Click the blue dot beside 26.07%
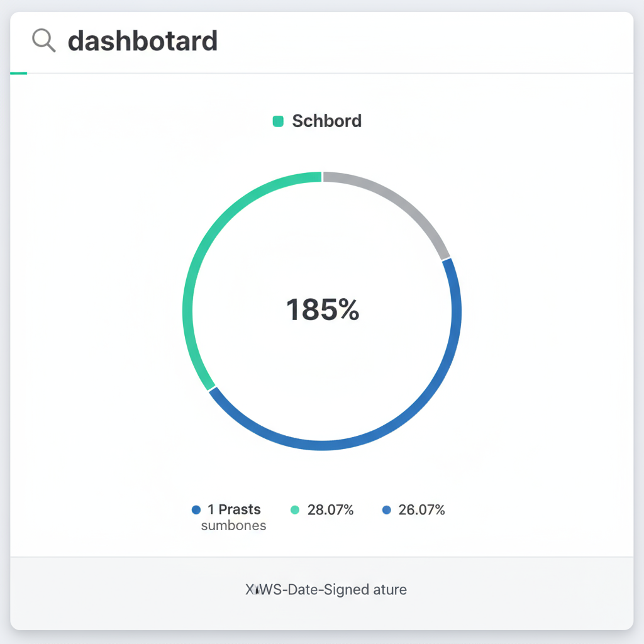 386,510
